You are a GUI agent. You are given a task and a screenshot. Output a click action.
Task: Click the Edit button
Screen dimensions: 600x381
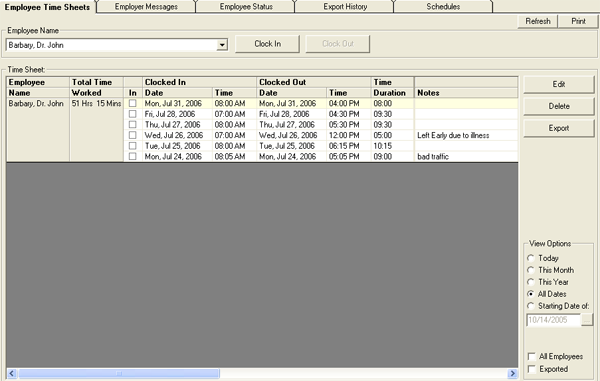[559, 84]
